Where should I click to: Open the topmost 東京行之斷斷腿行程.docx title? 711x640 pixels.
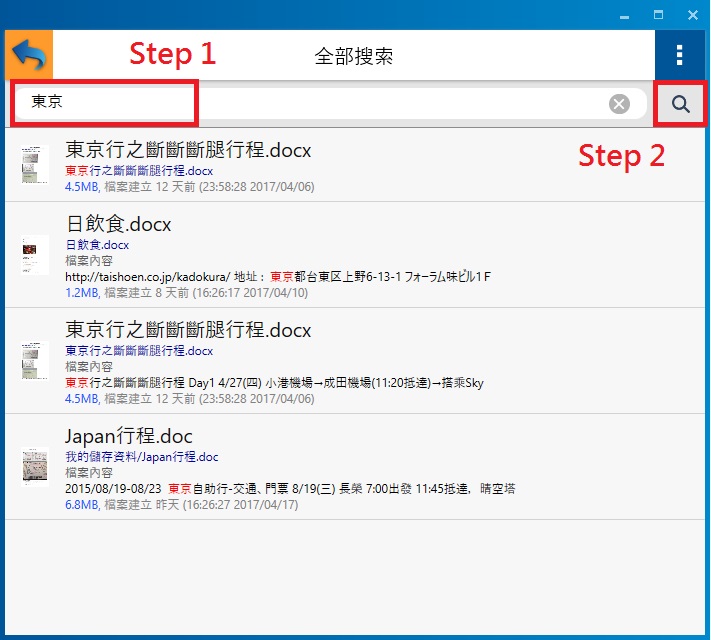pos(188,150)
